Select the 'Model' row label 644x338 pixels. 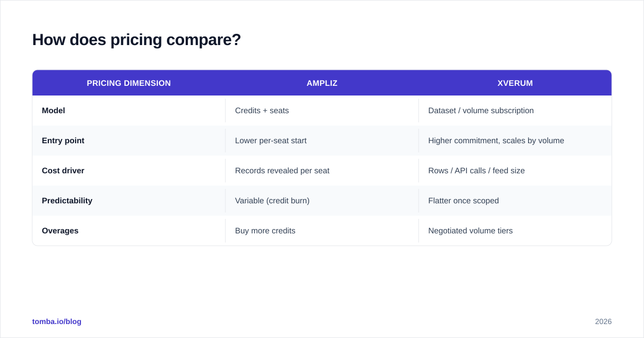[x=54, y=111]
